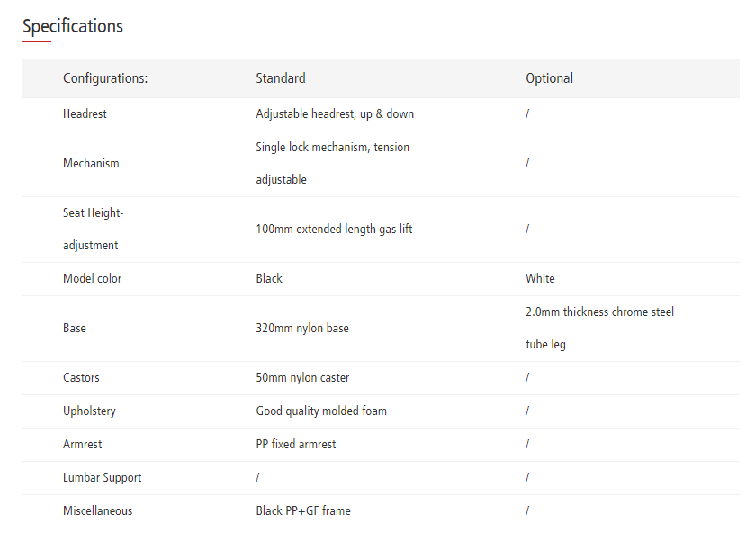Click the Specifications heading
This screenshot has height=533, width=756.
(x=73, y=26)
